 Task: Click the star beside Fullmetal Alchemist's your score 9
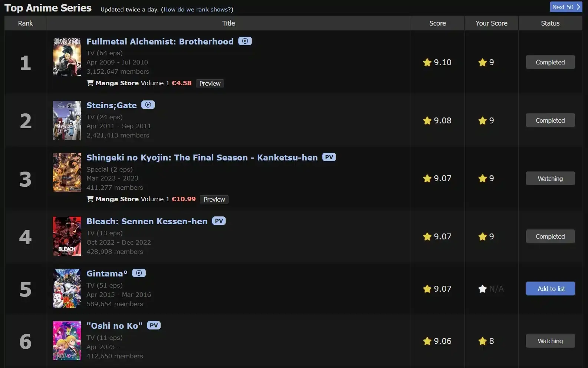point(483,62)
